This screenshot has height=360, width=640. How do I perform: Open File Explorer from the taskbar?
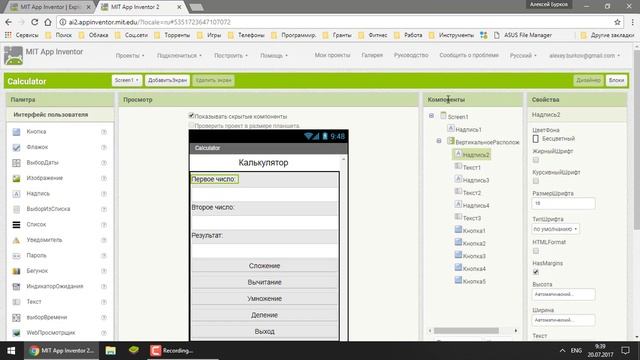pyautogui.click(x=111, y=351)
